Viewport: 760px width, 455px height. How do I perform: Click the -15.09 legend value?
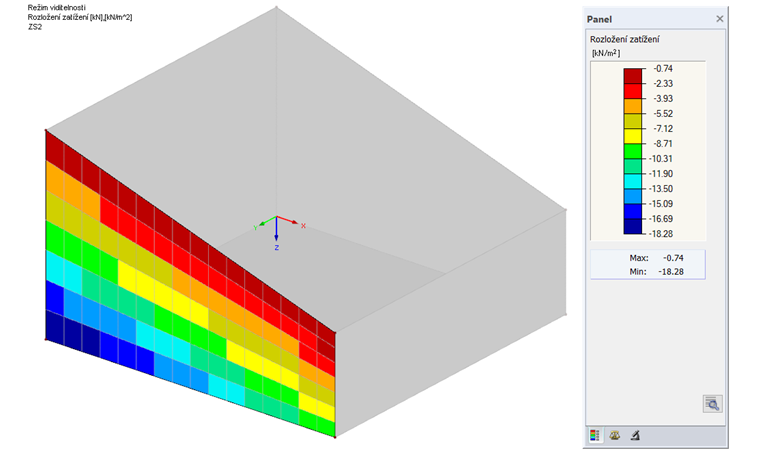pos(661,204)
